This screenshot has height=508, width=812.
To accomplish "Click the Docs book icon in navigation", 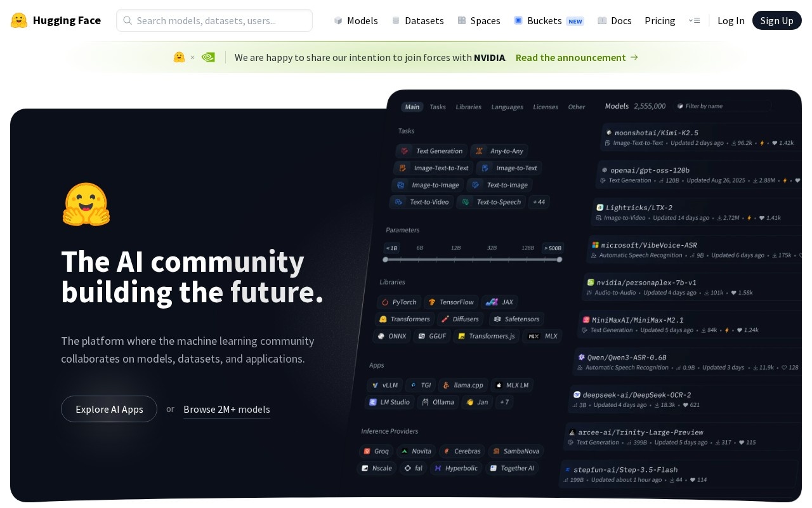I will [x=602, y=20].
